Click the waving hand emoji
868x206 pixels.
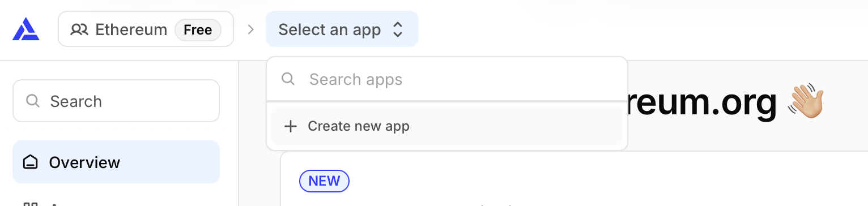coord(806,101)
